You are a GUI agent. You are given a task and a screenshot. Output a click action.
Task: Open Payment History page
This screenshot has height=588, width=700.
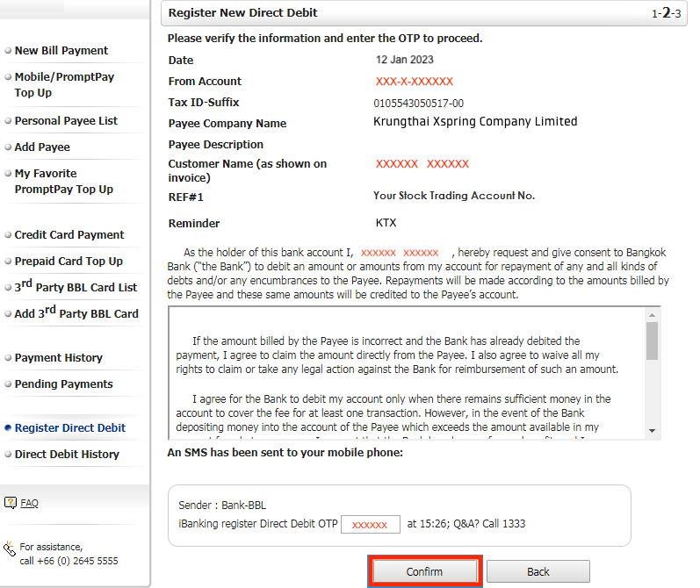(x=59, y=358)
